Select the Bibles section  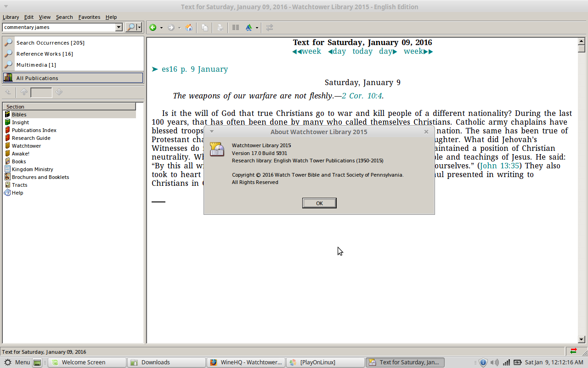(x=19, y=115)
